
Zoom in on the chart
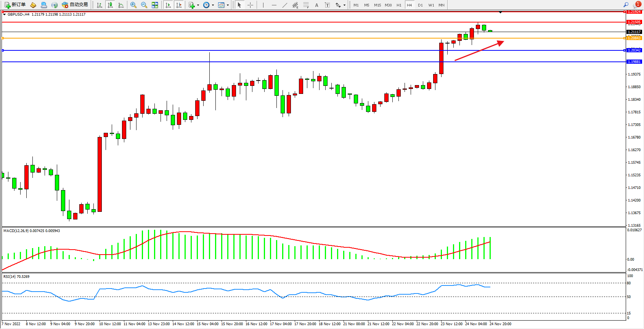tap(133, 5)
